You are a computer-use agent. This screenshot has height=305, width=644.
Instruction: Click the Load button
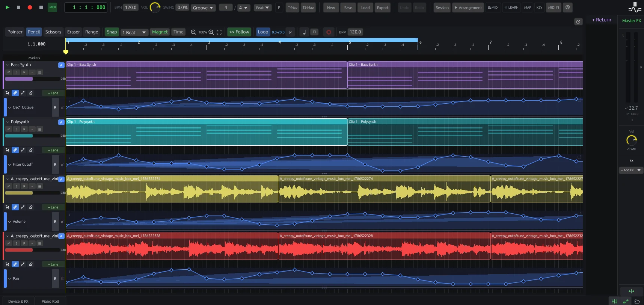(365, 8)
